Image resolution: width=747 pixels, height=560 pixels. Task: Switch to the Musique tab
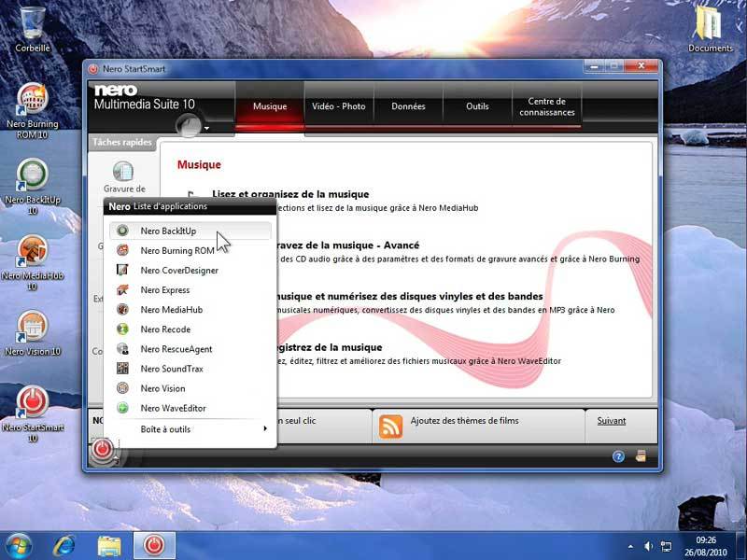(x=270, y=106)
